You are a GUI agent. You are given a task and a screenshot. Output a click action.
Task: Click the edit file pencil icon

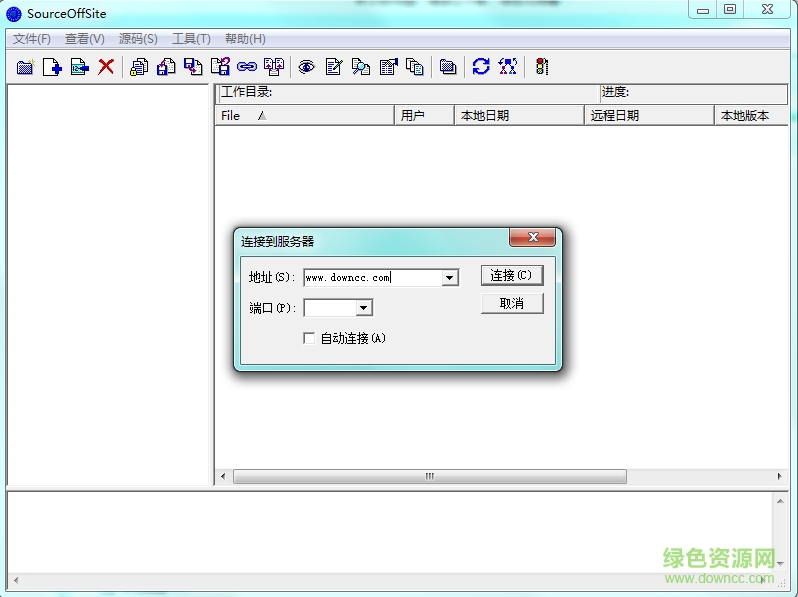pos(334,67)
